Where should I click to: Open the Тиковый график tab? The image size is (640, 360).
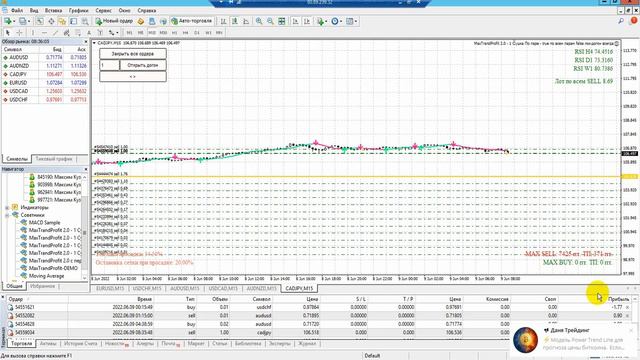[x=53, y=159]
